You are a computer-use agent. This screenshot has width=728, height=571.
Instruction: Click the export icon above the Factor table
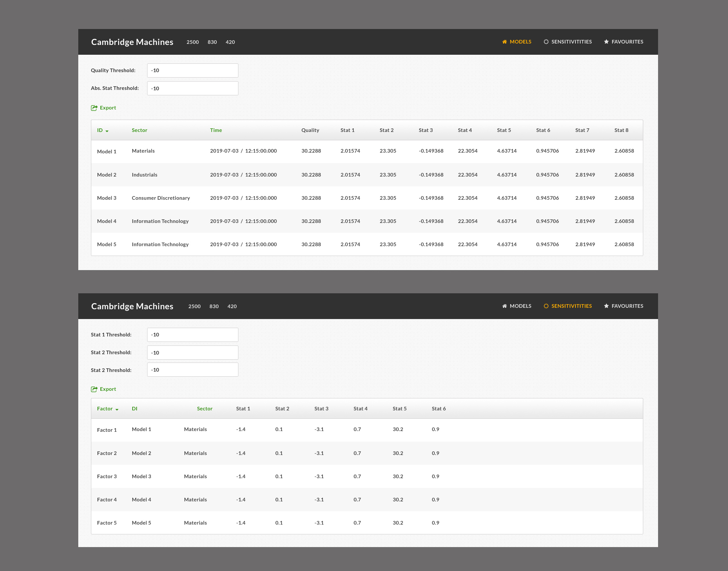pyautogui.click(x=94, y=389)
